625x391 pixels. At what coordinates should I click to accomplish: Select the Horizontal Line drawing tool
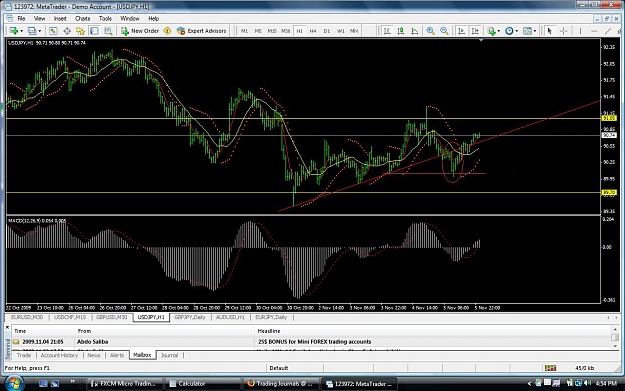[x=594, y=31]
